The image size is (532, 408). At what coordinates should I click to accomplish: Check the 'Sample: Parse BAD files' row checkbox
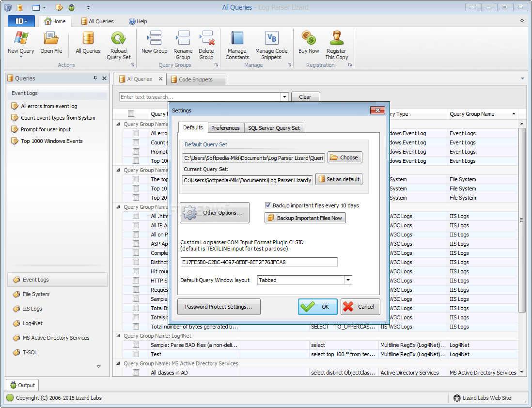(136, 345)
